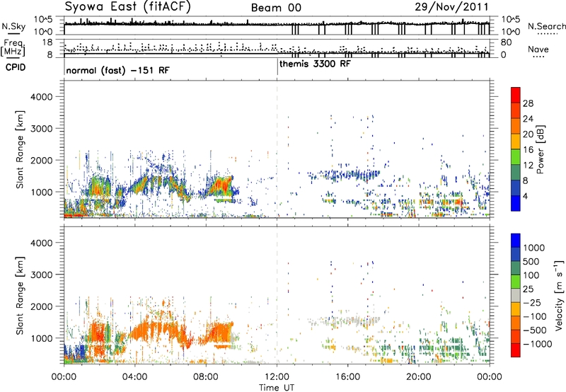Click 'normal (fast) -151 RF' text
This screenshot has height=392, width=566.
[x=117, y=70]
